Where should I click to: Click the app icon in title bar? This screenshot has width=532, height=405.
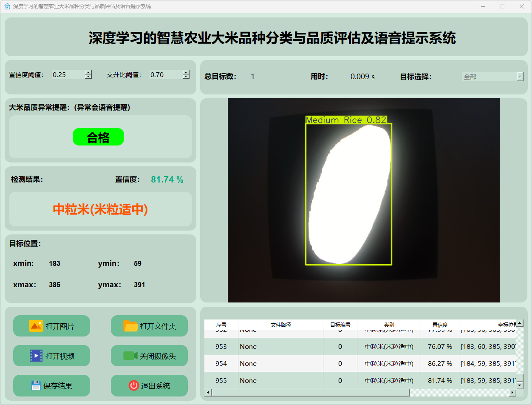[7, 6]
